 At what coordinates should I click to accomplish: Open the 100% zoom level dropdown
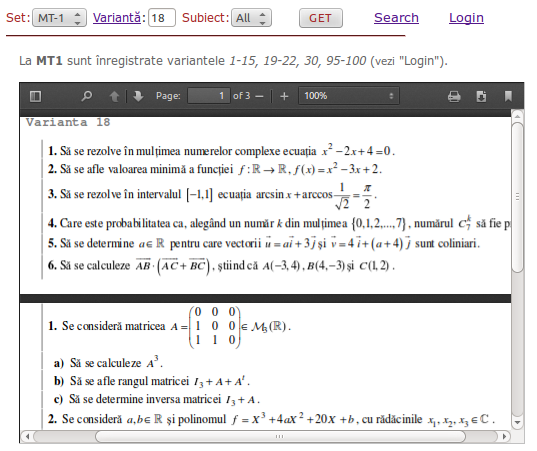tap(349, 96)
